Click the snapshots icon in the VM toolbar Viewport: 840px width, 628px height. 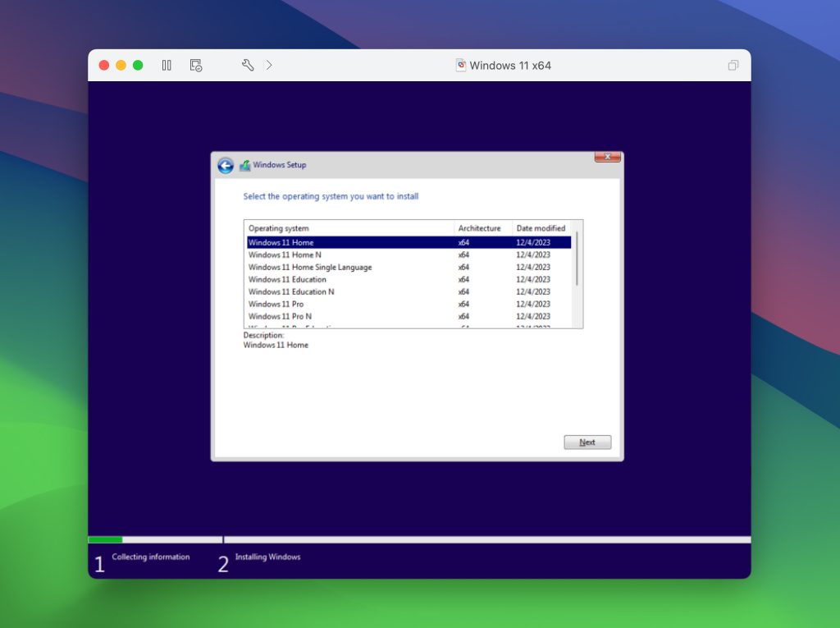(x=195, y=65)
